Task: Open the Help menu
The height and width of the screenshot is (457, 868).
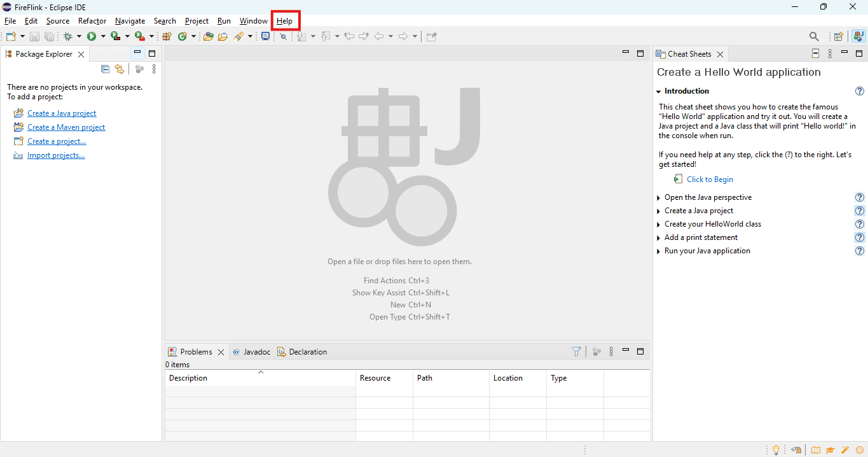Action: click(x=285, y=21)
